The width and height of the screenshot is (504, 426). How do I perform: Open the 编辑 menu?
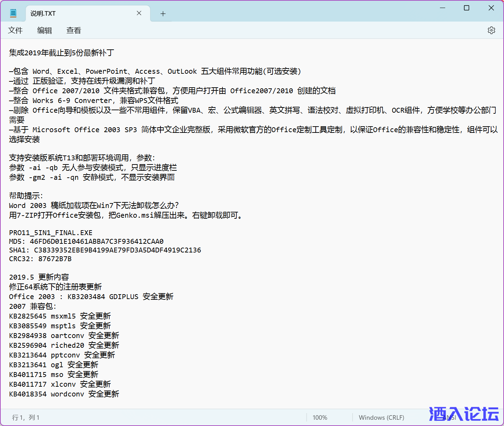[44, 30]
